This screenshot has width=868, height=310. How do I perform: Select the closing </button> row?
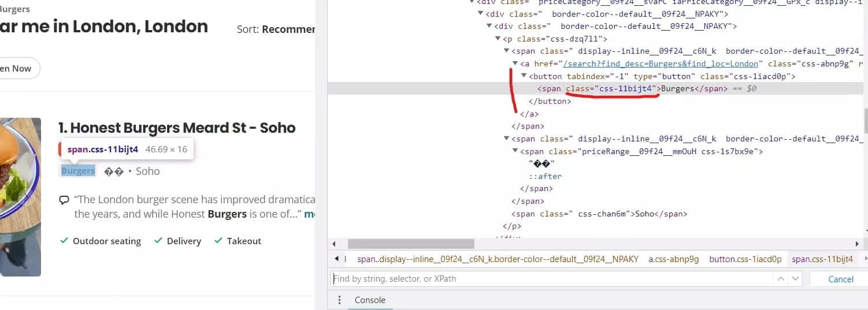click(550, 101)
